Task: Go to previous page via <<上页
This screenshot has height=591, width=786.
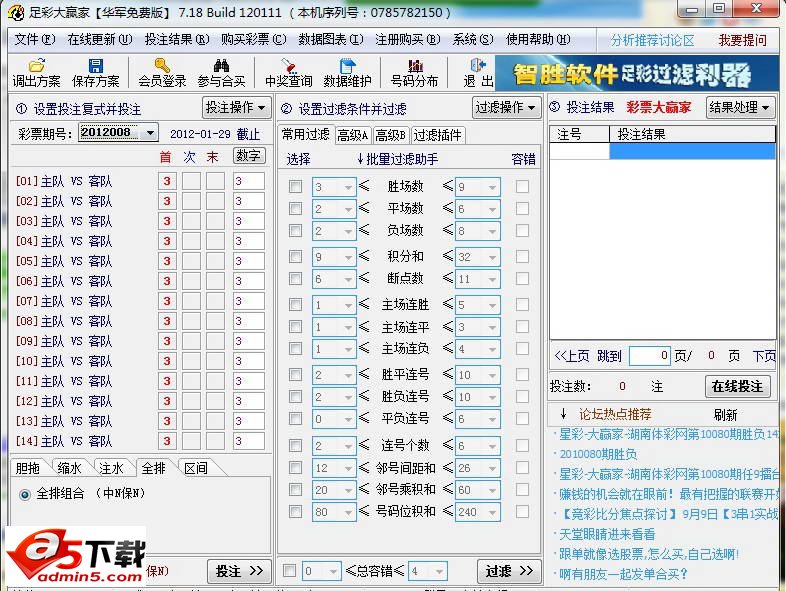Action: (x=571, y=356)
